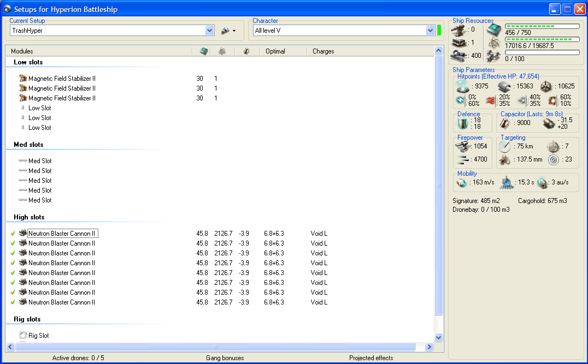Click the Med slots section header
The height and width of the screenshot is (364, 588).
coord(28,145)
